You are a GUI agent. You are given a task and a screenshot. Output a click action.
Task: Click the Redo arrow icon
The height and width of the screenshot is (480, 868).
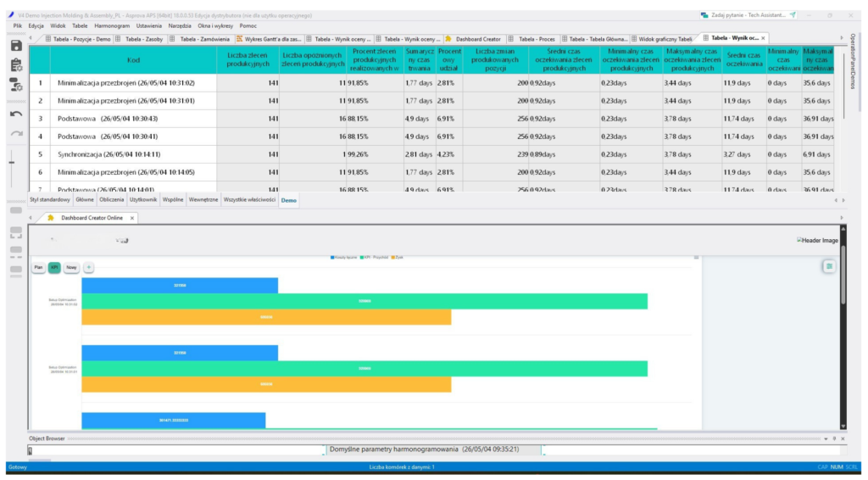pyautogui.click(x=16, y=133)
